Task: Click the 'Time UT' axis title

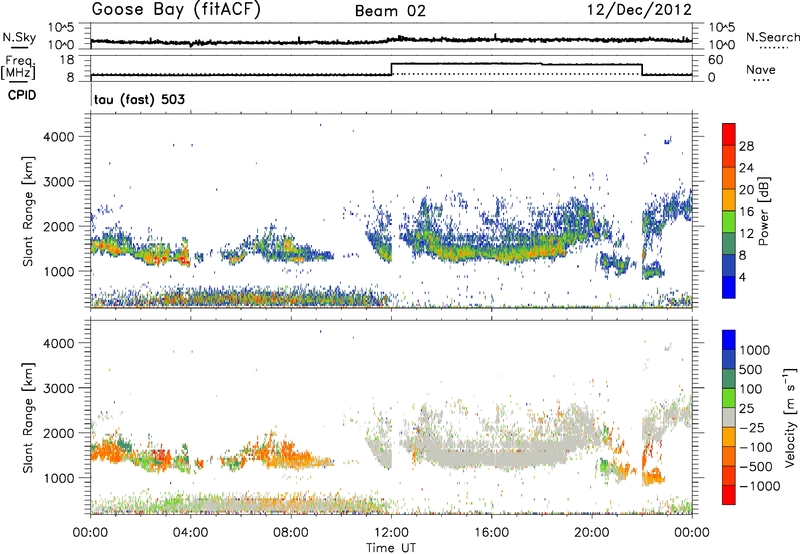Action: pyautogui.click(x=391, y=548)
